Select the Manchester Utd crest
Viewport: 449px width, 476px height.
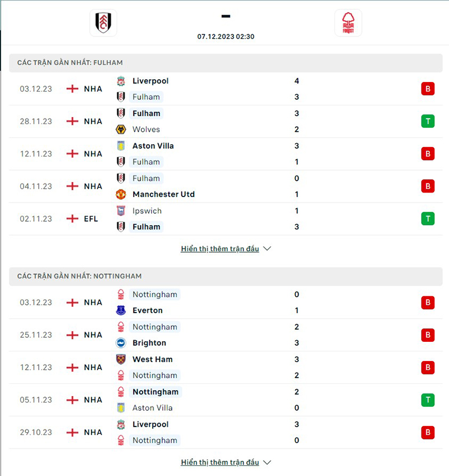coord(121,194)
